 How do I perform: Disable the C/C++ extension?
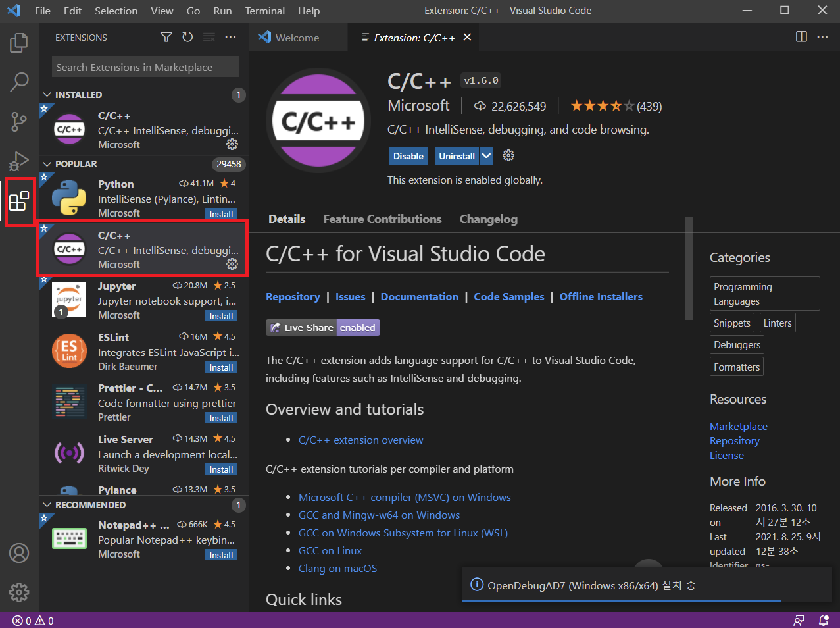[x=408, y=156]
